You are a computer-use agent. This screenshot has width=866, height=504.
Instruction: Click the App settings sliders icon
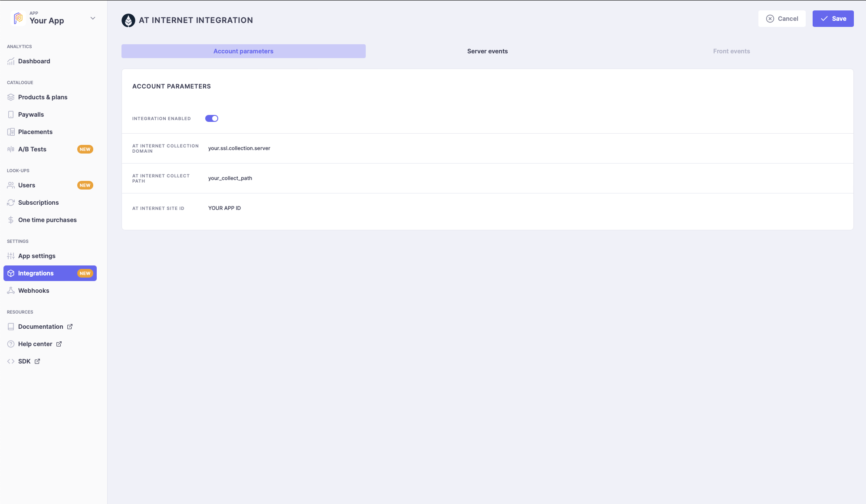[11, 256]
